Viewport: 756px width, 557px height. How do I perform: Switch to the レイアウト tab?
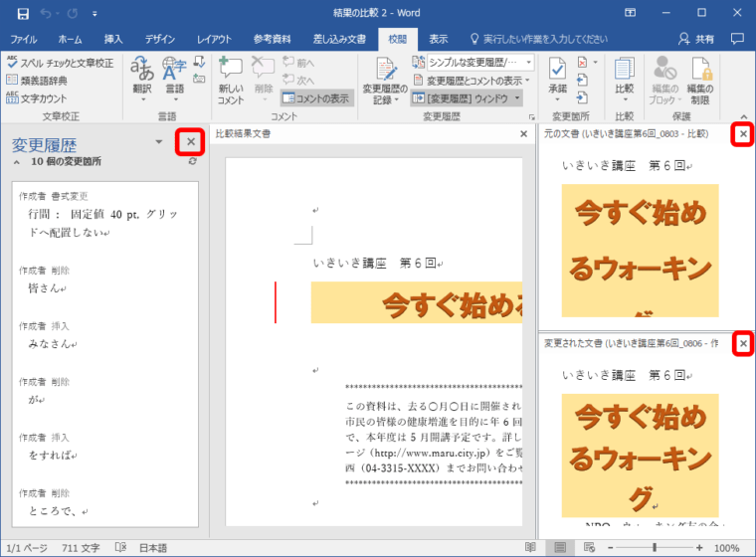(x=214, y=39)
